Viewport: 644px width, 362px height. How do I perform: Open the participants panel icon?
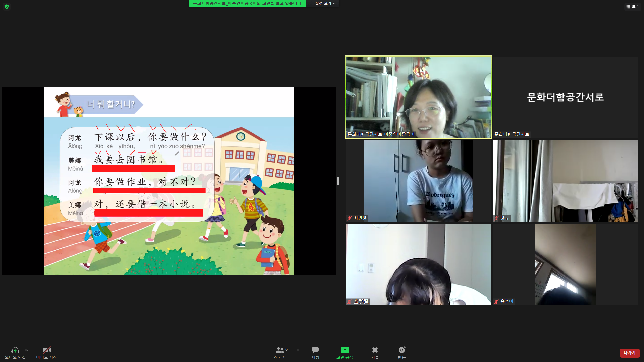(279, 350)
